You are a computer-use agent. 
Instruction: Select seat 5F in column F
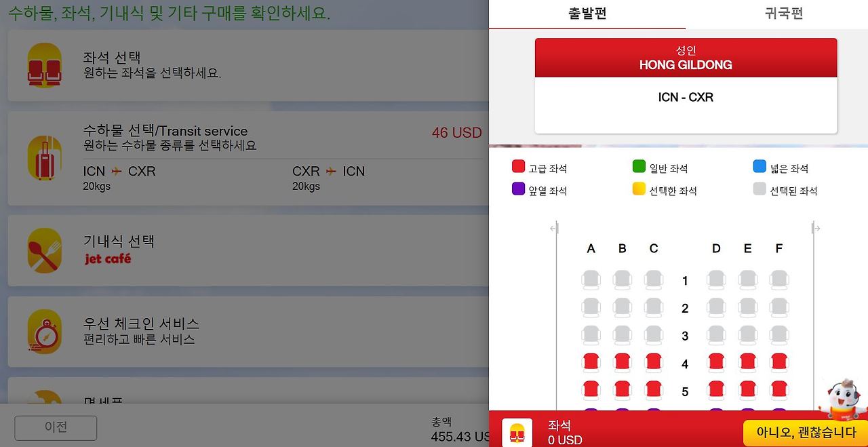[x=778, y=389]
